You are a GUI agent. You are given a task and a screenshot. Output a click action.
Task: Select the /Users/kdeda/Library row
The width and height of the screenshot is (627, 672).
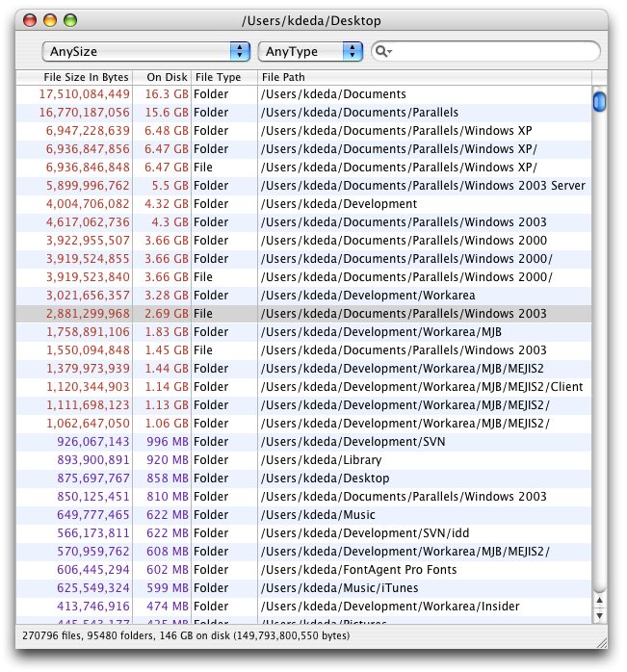click(303, 460)
